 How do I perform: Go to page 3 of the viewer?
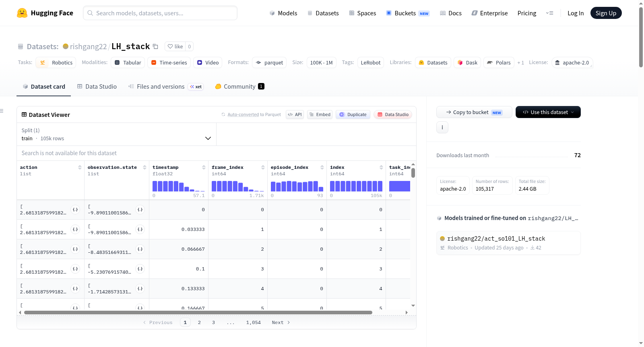point(213,322)
